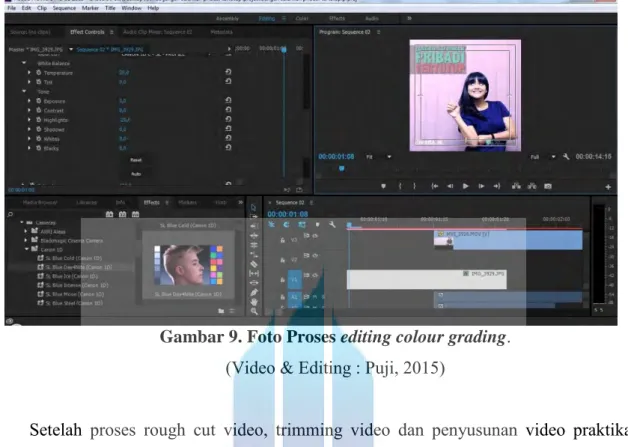Viewport: 628px width, 447px height.
Task: Collapse the Canon 1D presets folder
Action: pyautogui.click(x=27, y=249)
